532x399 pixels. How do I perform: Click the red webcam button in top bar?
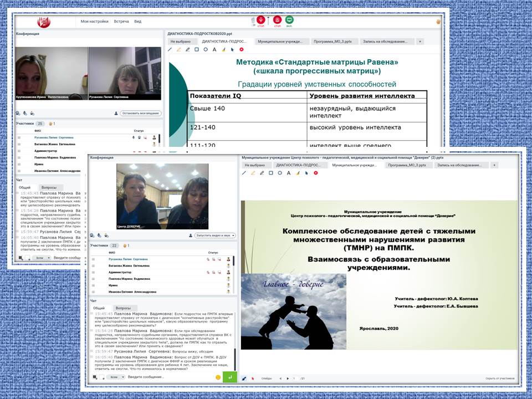coord(278,20)
